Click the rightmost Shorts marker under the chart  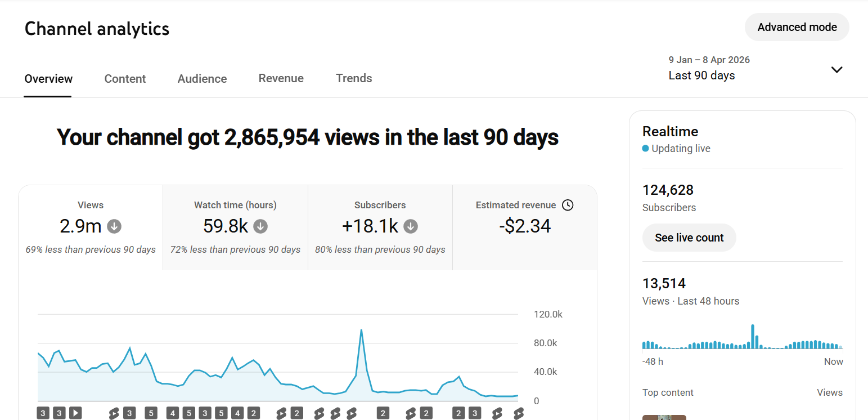[519, 414]
